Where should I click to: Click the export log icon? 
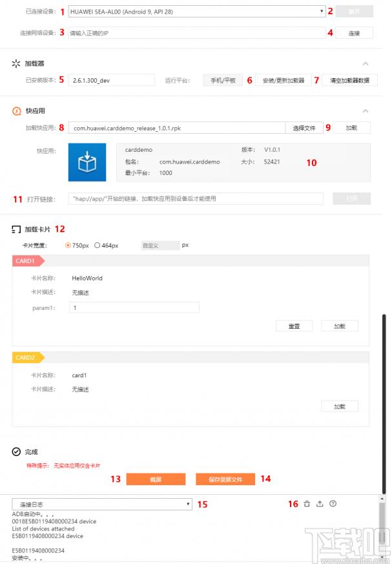click(320, 504)
